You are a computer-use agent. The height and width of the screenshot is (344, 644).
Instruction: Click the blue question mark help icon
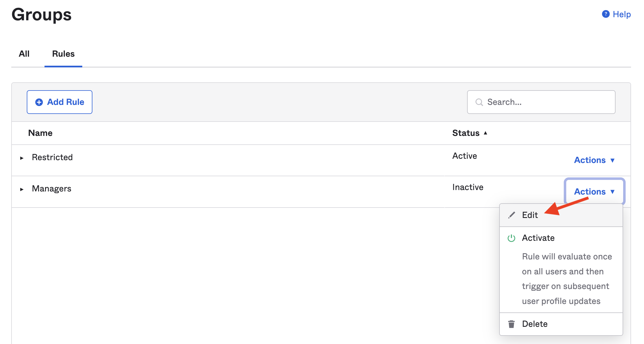coord(605,14)
